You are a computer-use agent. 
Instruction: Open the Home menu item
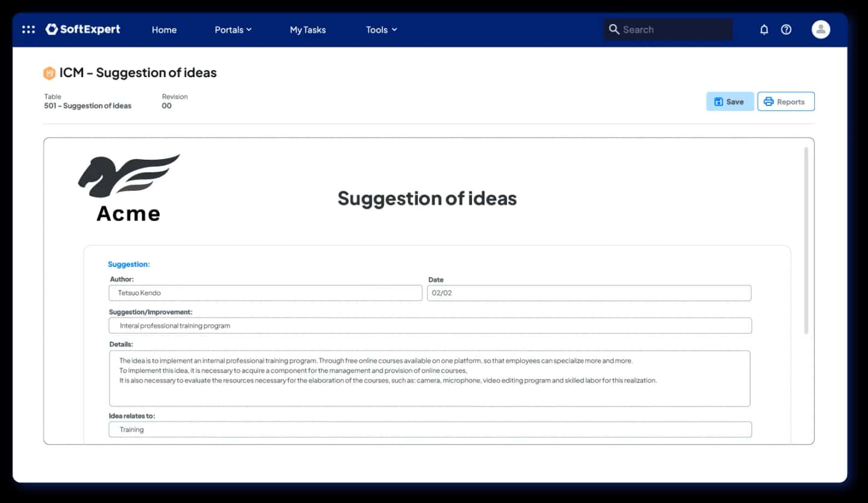164,30
